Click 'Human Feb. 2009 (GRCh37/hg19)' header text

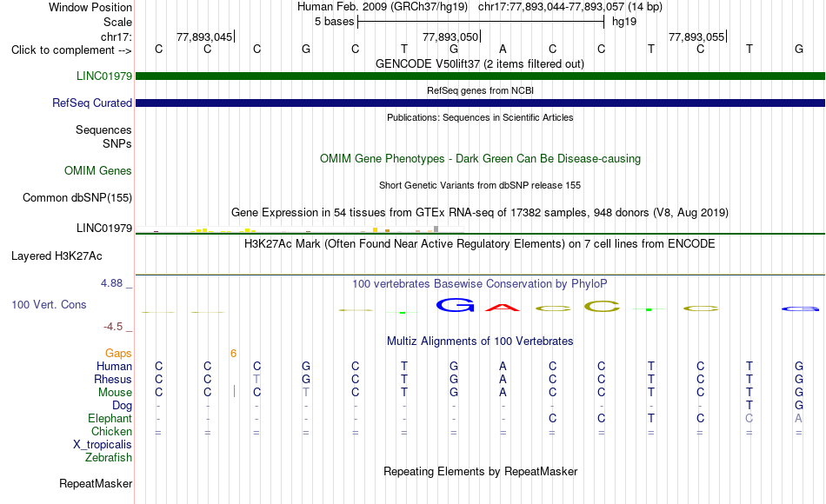point(383,7)
